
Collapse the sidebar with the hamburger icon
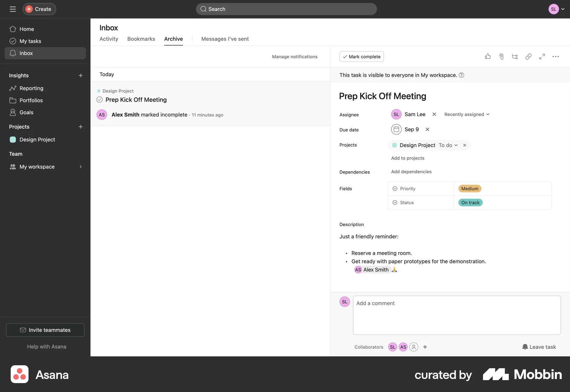(13, 9)
